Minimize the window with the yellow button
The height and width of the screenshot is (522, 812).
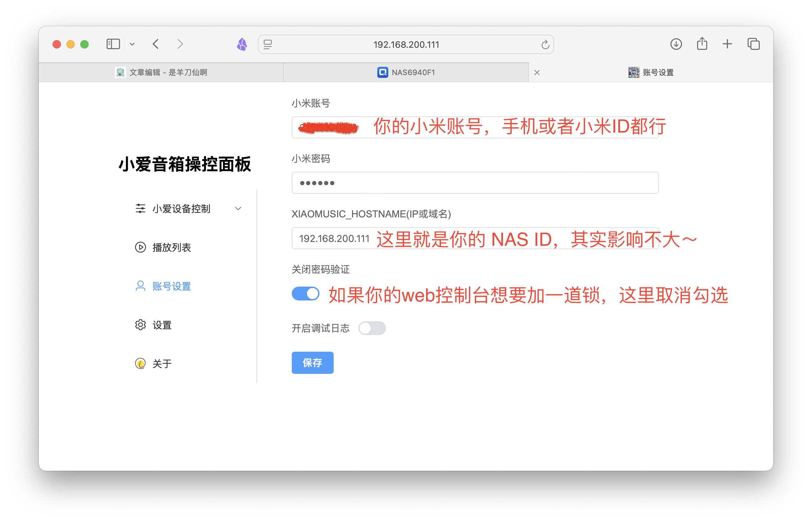(71, 44)
